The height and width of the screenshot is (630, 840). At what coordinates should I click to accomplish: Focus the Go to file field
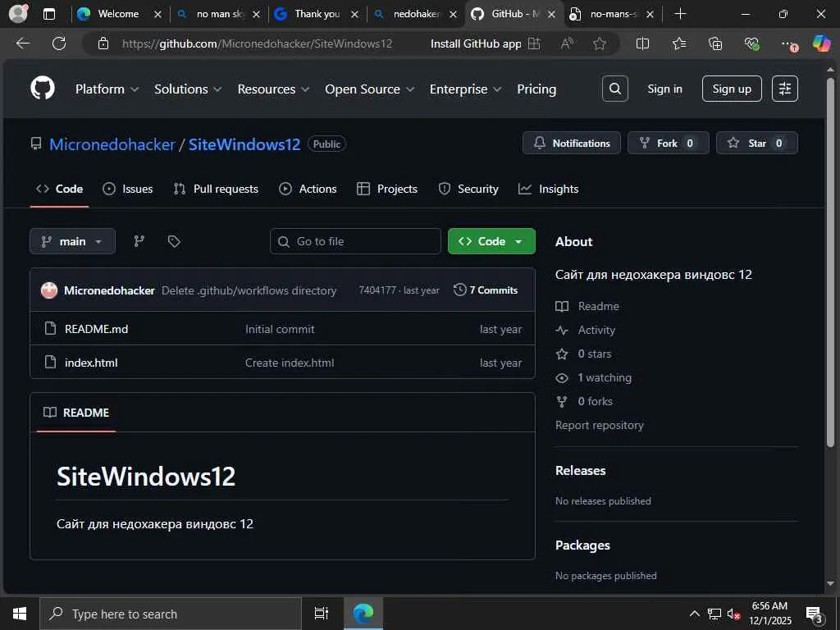pyautogui.click(x=355, y=242)
